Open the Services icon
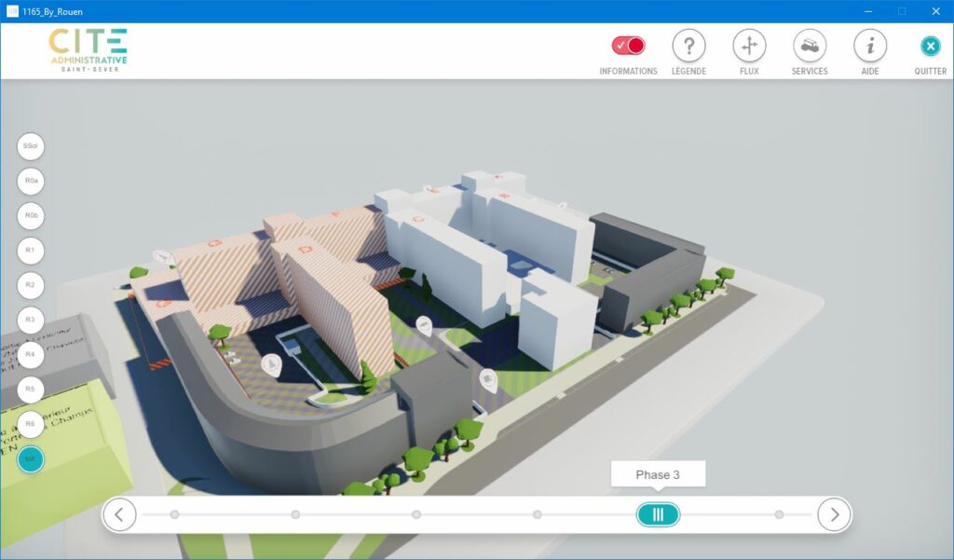 point(810,46)
